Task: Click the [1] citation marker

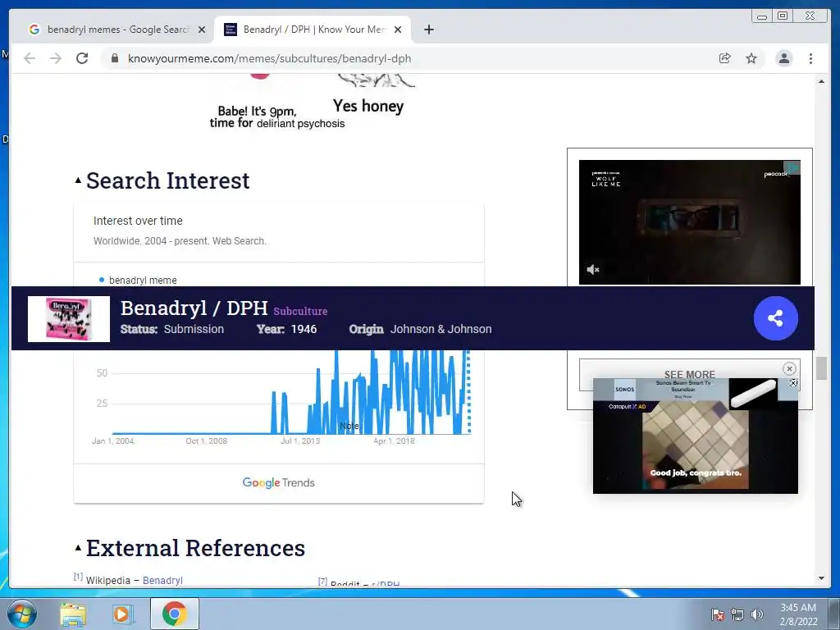Action: 78,577
